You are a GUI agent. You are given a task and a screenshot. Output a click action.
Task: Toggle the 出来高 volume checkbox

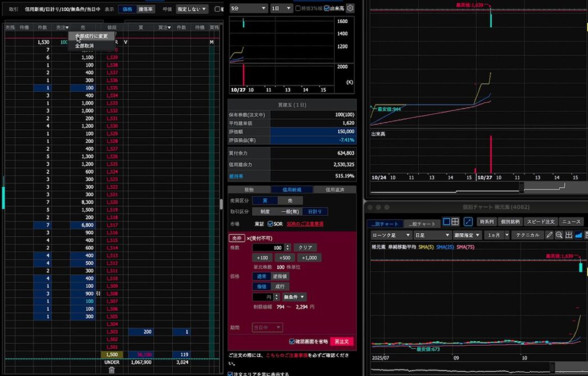327,8
